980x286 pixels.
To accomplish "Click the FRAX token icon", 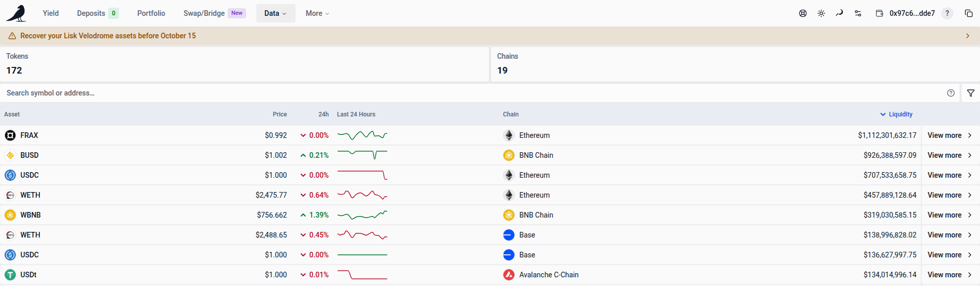I will click(x=10, y=135).
